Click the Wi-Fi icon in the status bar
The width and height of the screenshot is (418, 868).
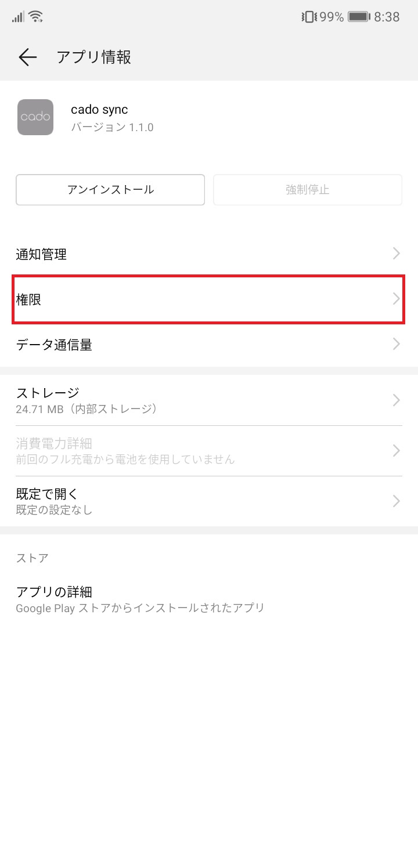36,16
